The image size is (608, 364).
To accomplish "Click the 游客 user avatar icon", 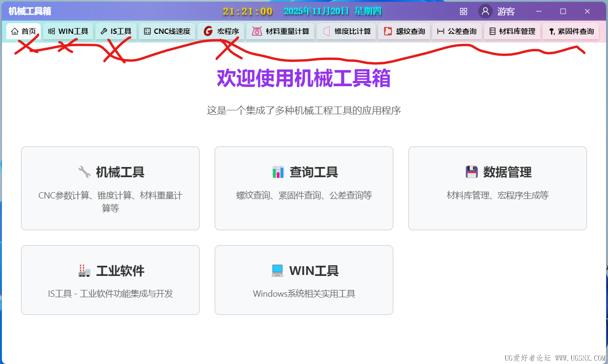I will 485,11.
